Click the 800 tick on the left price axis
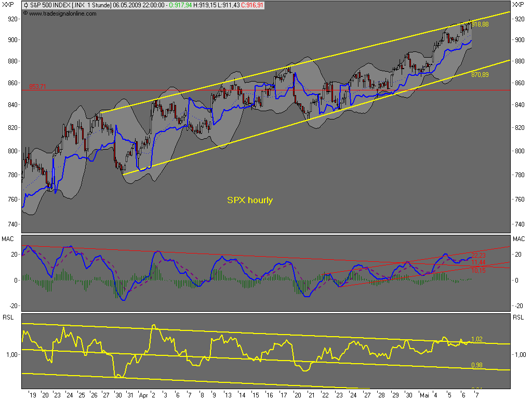 tap(12, 151)
